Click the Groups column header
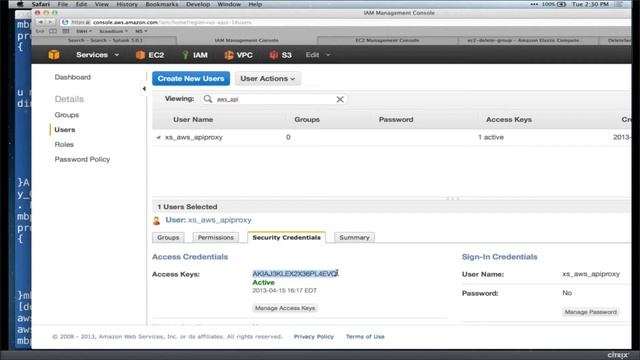This screenshot has height=360, width=640. click(307, 120)
